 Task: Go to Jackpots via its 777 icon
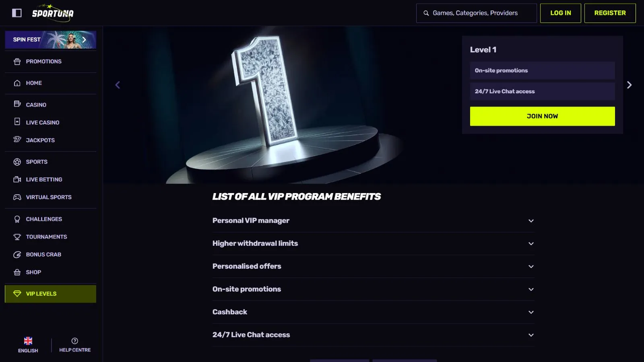17,140
